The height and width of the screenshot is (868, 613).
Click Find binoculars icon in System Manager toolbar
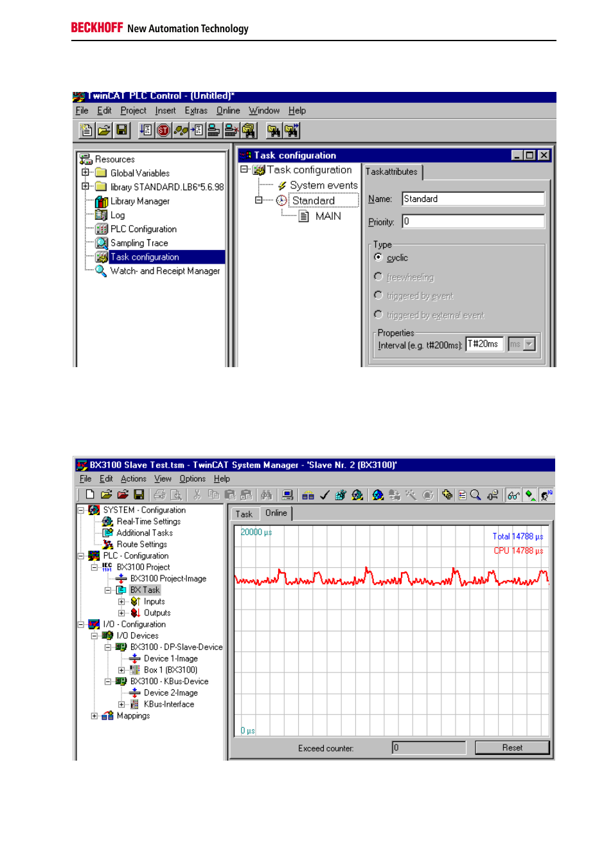click(266, 494)
